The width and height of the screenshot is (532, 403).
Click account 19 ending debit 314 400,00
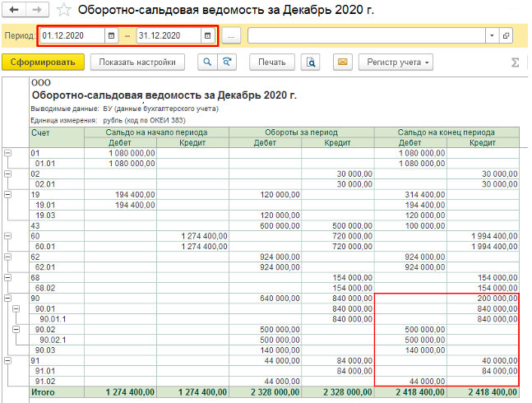pyautogui.click(x=410, y=194)
